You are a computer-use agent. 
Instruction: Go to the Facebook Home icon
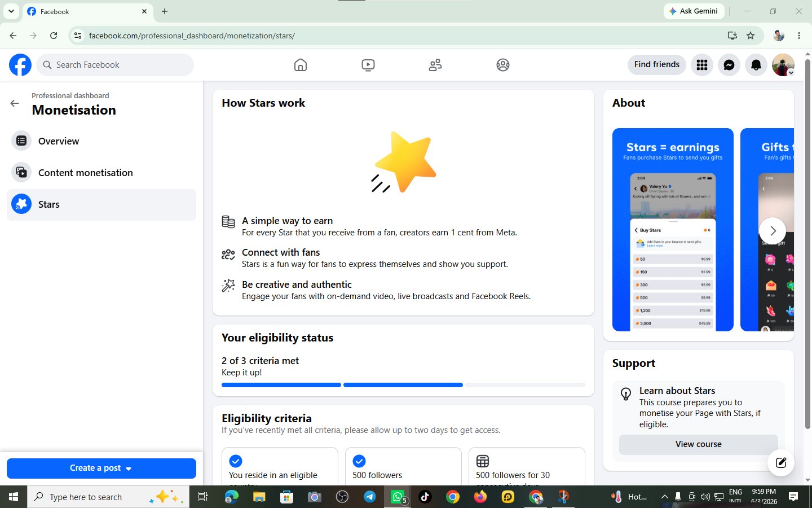tap(301, 65)
